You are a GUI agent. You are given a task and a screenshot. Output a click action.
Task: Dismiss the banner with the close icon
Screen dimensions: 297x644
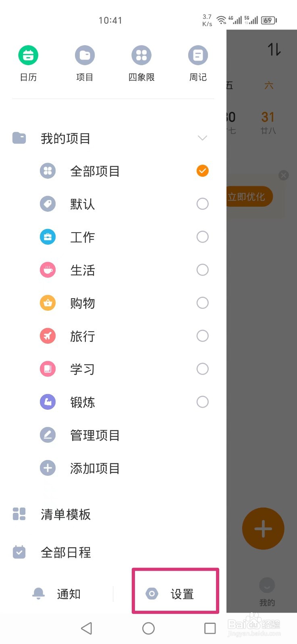284,175
